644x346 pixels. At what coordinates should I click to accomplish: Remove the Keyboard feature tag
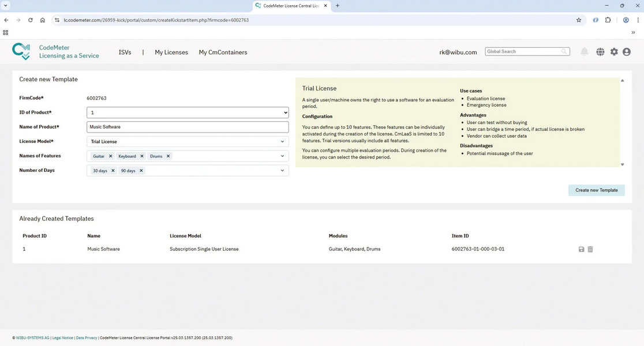coord(142,156)
